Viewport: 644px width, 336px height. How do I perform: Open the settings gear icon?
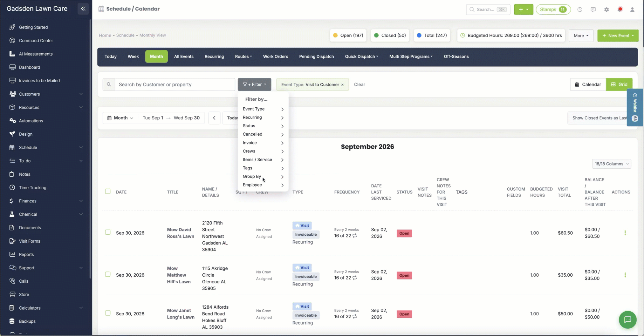coord(606,10)
